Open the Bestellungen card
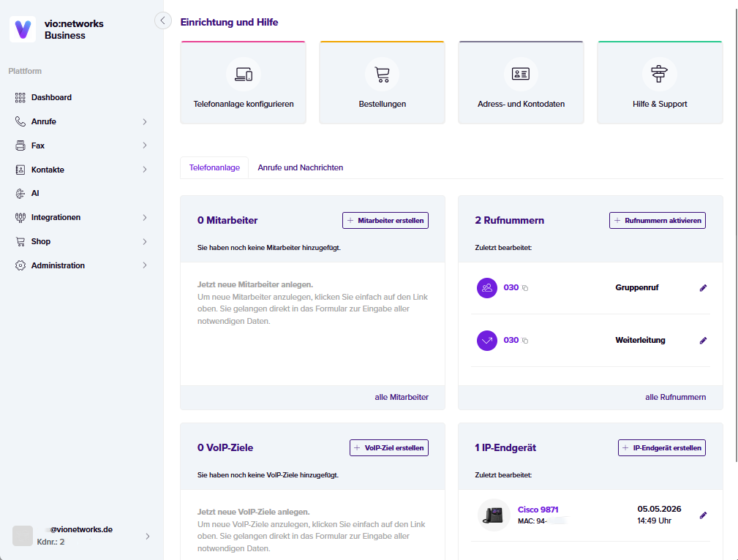738x560 pixels. (383, 83)
